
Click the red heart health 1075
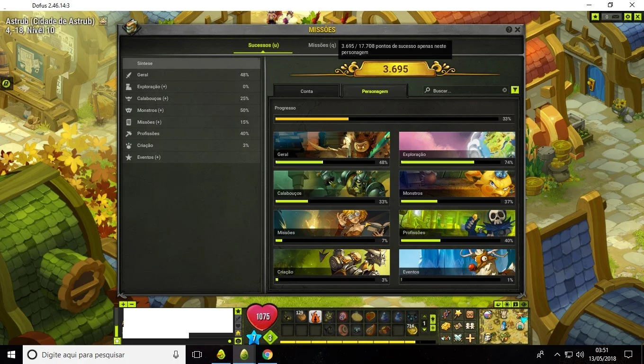(x=263, y=317)
